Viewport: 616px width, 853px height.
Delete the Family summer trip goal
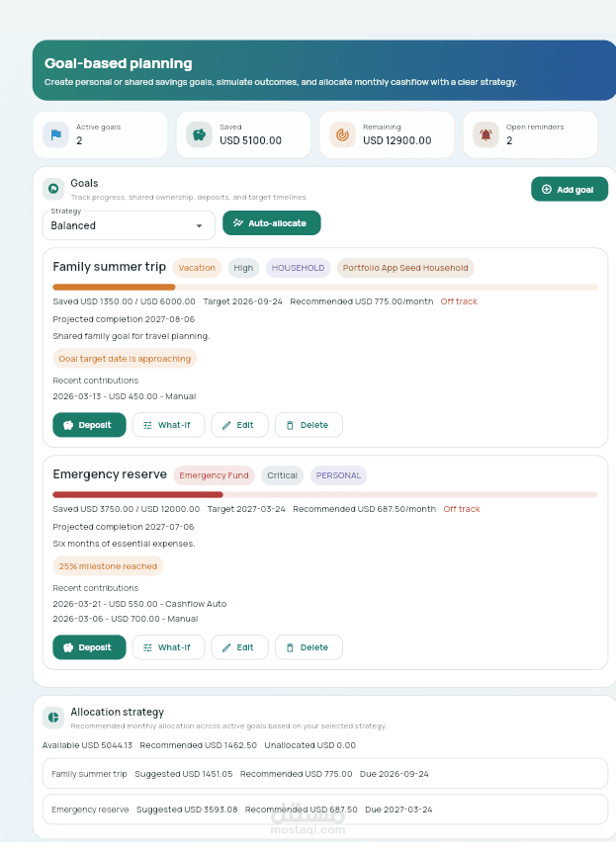[x=308, y=425]
